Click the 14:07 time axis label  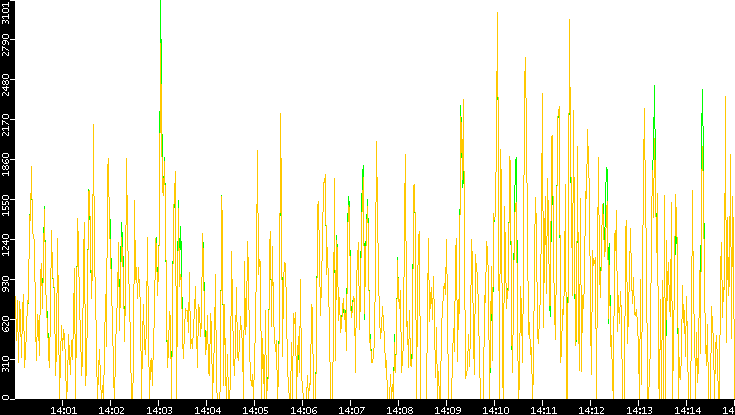point(351,410)
